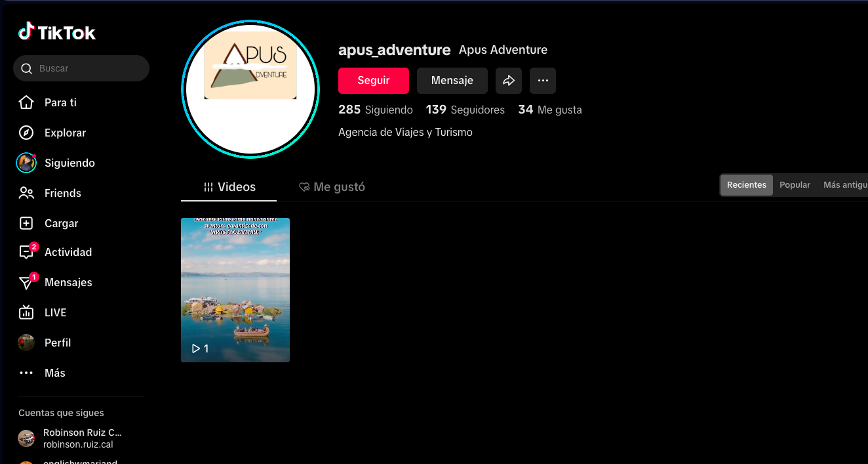Click the Para ti home icon
The image size is (868, 464).
coord(26,102)
